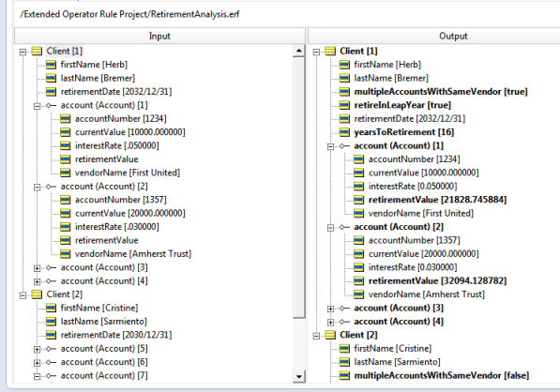Expand account (Account) [5] in Input tree
Image resolution: width=560 pixels, height=392 pixels.
(x=38, y=349)
